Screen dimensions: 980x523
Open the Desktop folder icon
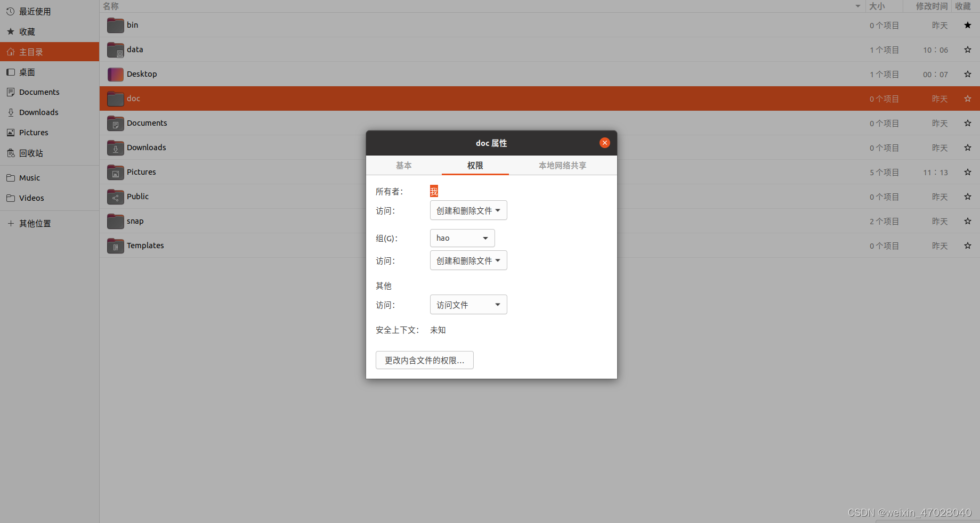(115, 74)
